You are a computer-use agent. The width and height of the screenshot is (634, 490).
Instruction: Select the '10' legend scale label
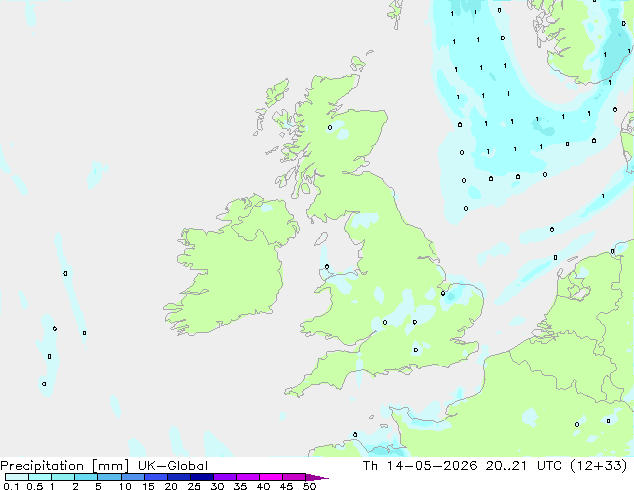coord(125,486)
